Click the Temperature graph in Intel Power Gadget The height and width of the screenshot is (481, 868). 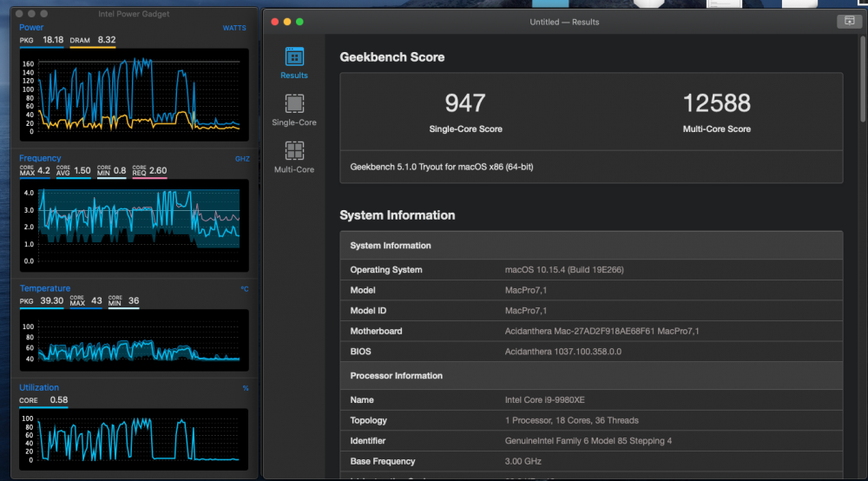pos(134,340)
